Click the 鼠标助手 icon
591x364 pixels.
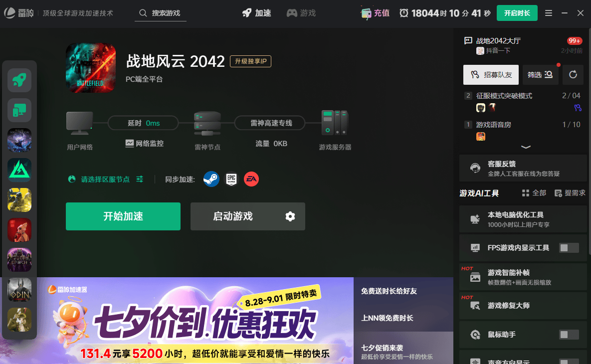[475, 335]
